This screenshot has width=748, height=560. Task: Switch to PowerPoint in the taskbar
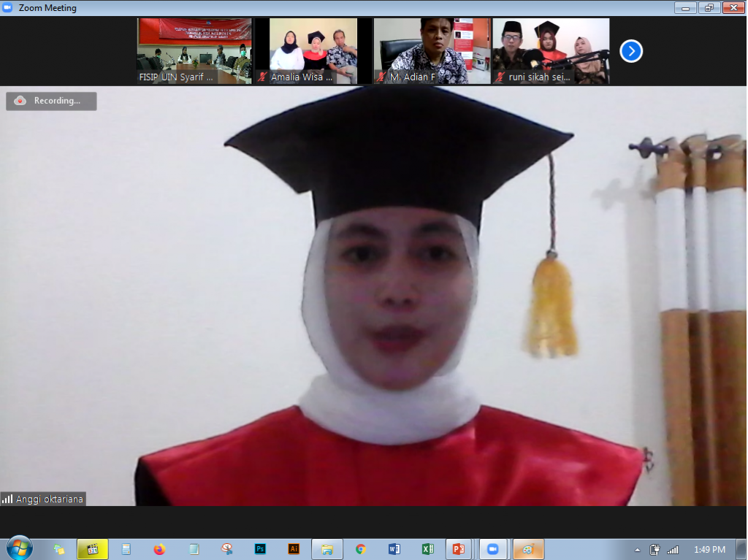[459, 549]
